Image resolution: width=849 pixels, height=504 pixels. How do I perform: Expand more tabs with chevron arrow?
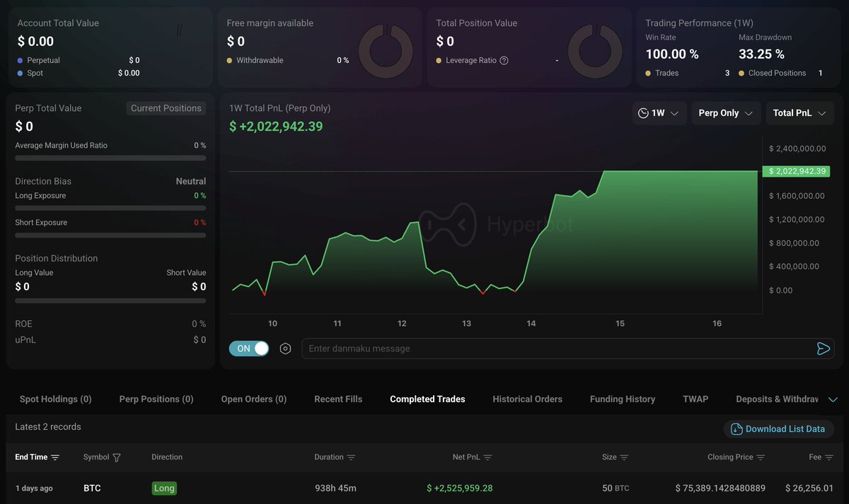click(x=833, y=399)
